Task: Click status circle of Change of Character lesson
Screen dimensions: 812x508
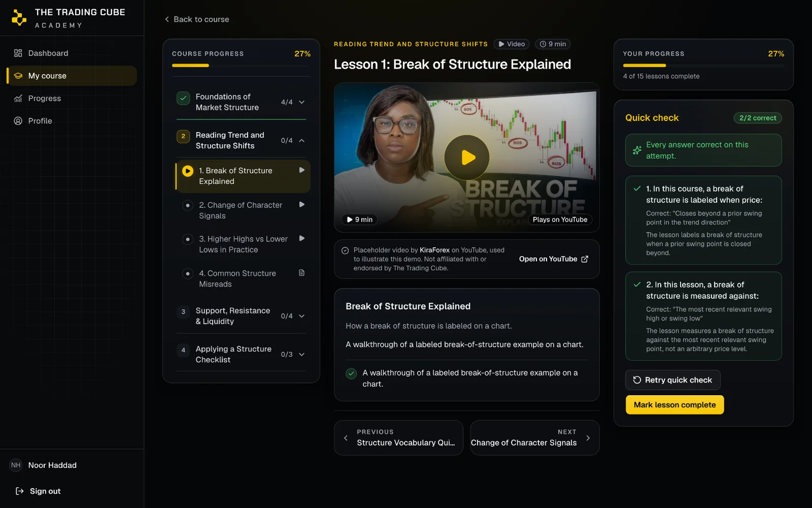Action: [x=188, y=205]
